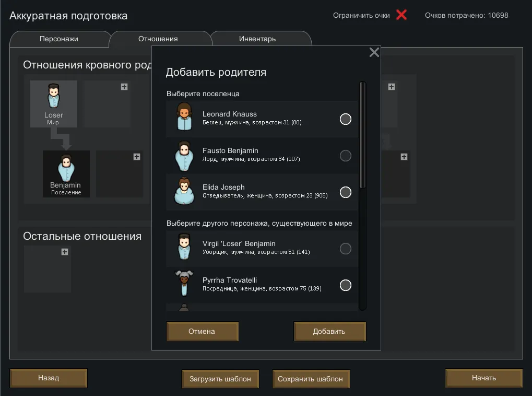Select the Leonard Knauss radio button

(x=345, y=119)
